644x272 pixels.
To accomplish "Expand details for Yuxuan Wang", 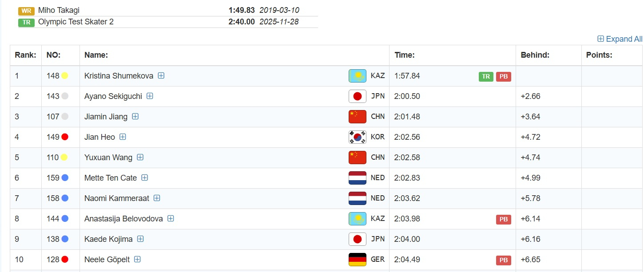I will click(140, 157).
